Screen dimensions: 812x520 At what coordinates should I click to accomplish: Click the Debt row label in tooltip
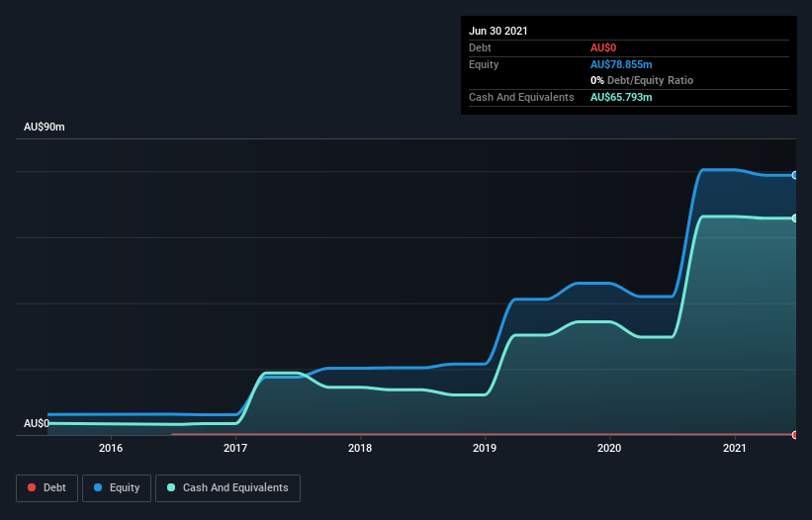(x=480, y=47)
